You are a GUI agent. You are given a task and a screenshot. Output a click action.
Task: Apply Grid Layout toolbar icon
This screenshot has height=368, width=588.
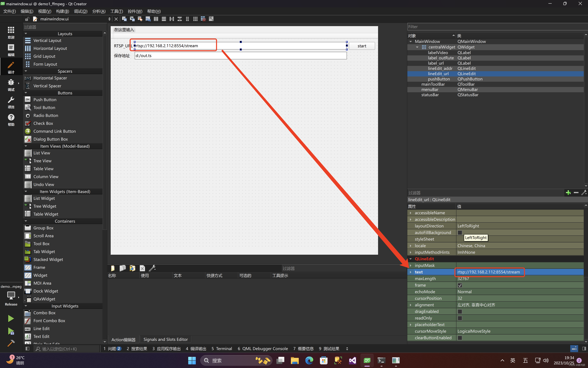click(x=195, y=19)
